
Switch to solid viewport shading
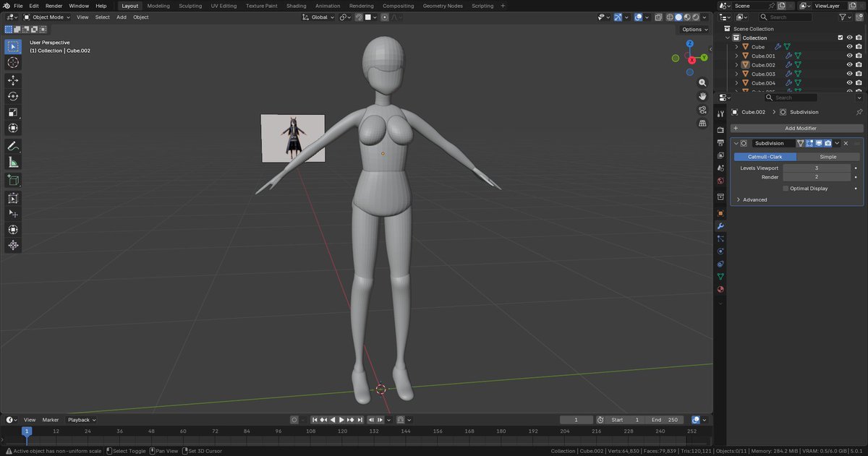click(x=678, y=17)
